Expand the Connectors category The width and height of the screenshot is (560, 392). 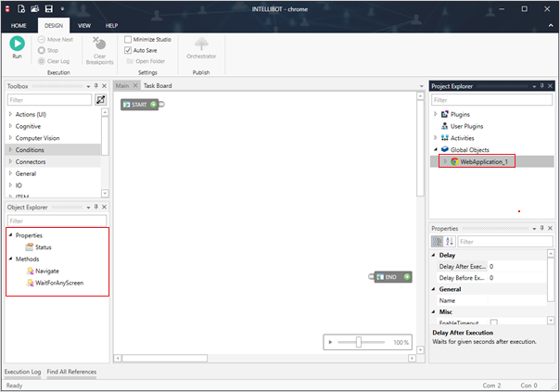(10, 161)
